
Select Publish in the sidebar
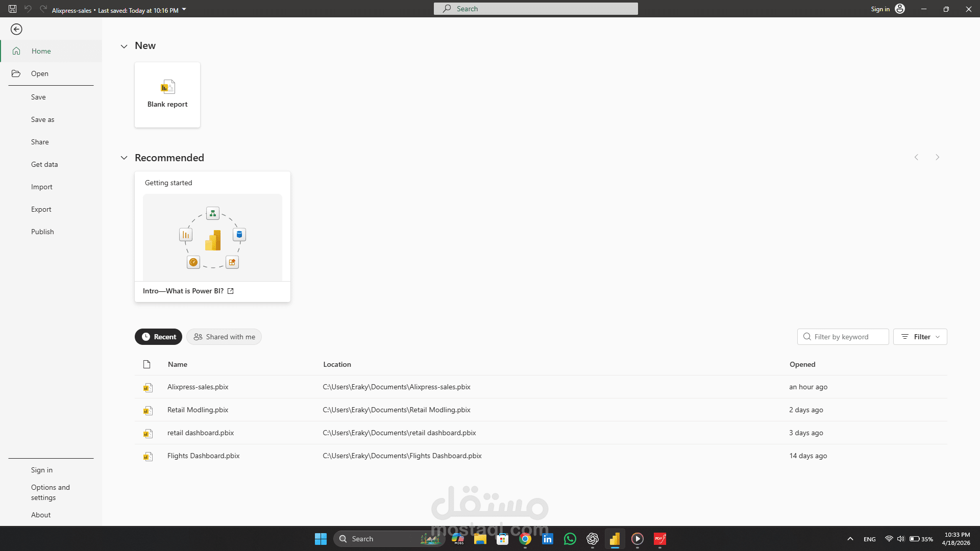(x=42, y=232)
